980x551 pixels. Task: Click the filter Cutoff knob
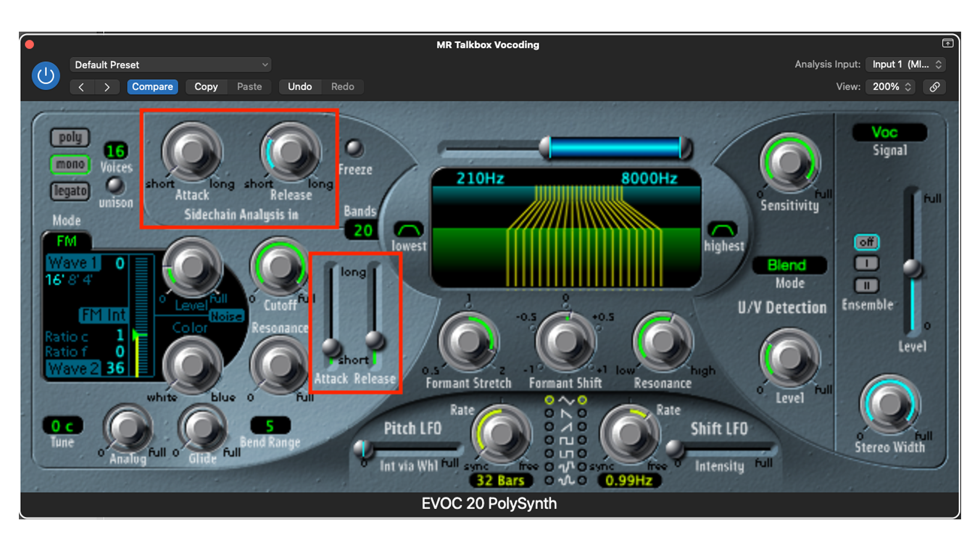pos(280,266)
